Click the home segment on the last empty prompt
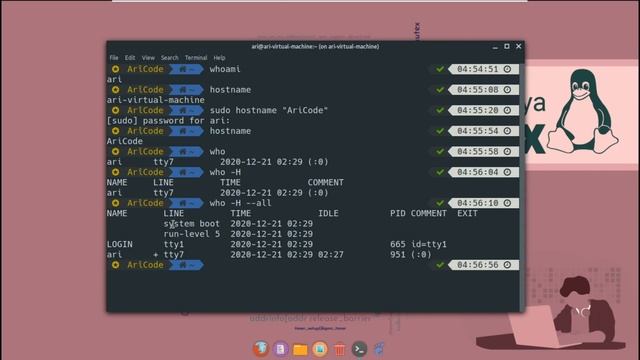Image resolution: width=640 pixels, height=360 pixels. (x=186, y=265)
